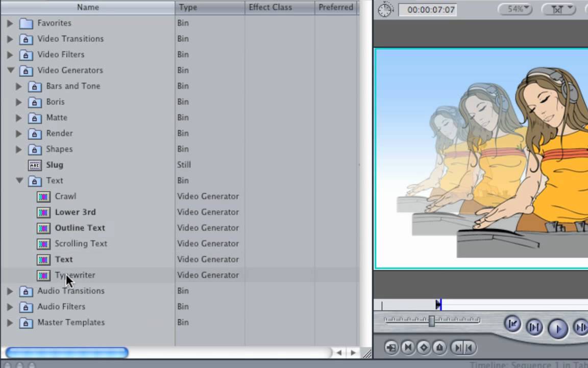
Task: Expand the Render bin
Action: pyautogui.click(x=18, y=134)
